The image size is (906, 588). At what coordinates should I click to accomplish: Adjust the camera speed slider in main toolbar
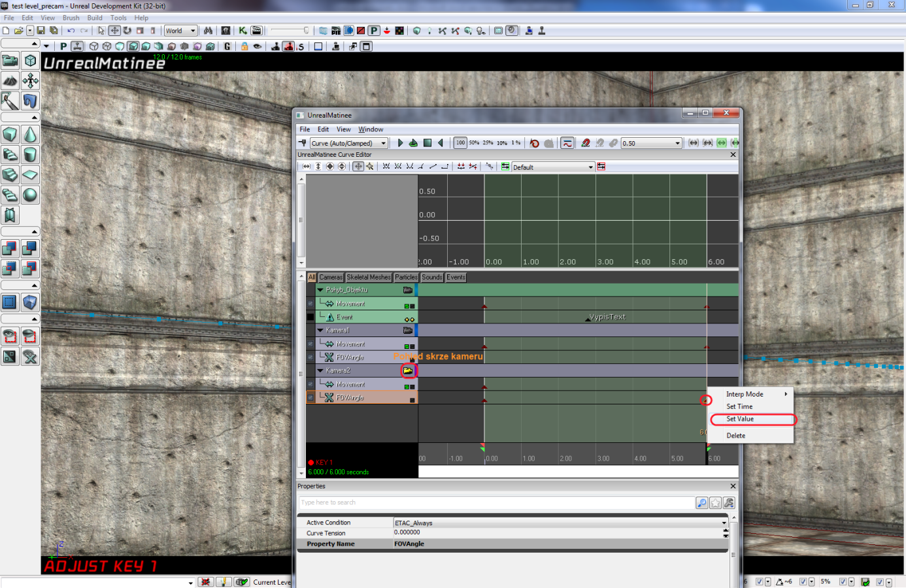click(x=289, y=31)
